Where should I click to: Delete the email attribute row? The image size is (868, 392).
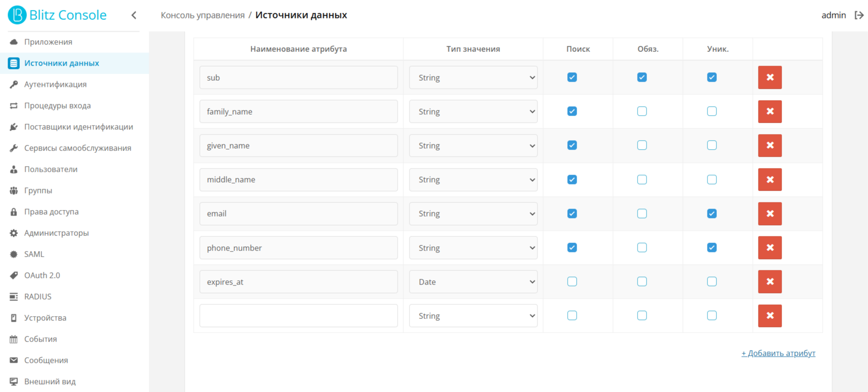click(770, 214)
